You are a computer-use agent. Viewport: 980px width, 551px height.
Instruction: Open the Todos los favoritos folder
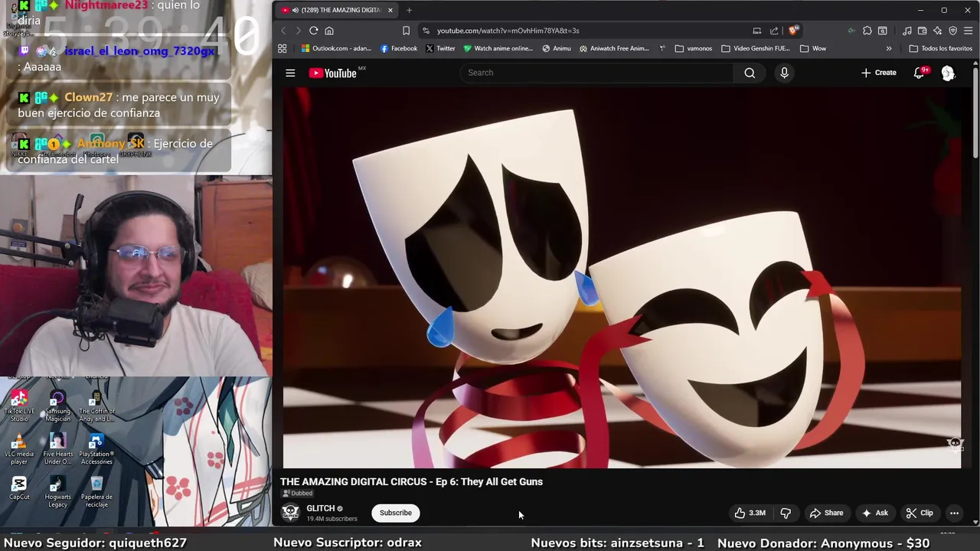[x=941, y=48]
